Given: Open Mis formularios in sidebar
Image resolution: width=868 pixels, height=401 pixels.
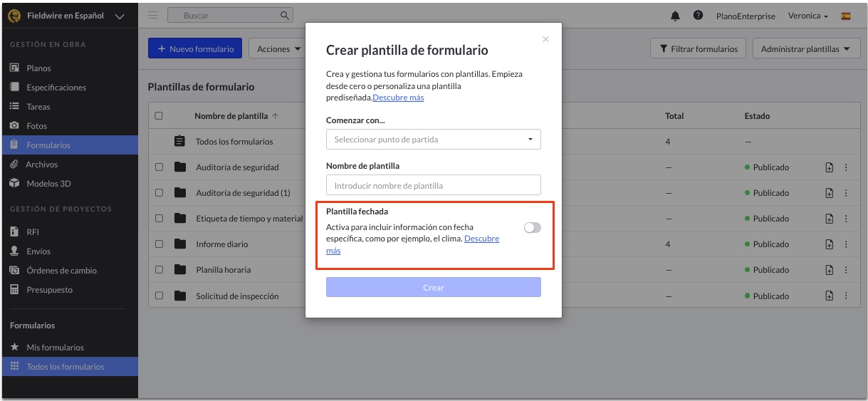Looking at the screenshot, I should click(55, 348).
